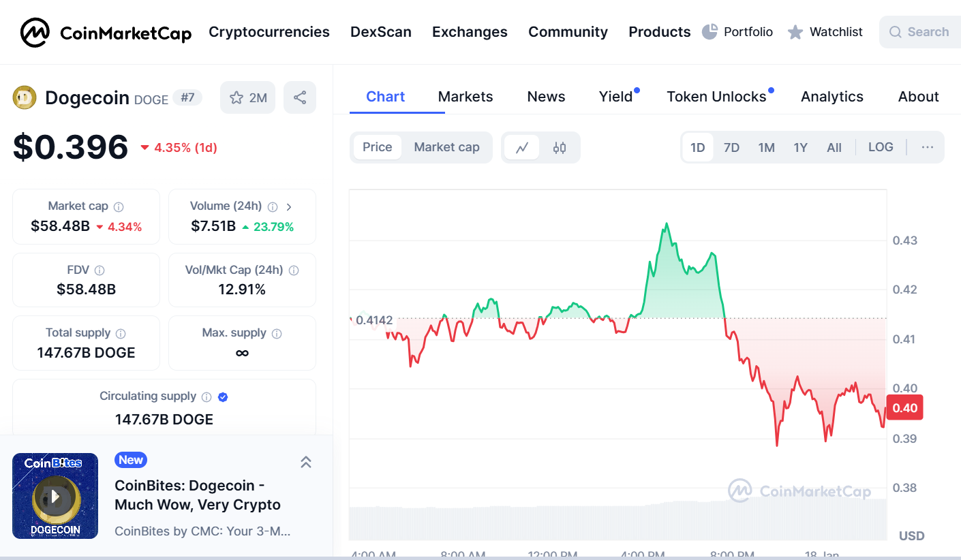This screenshot has width=961, height=560.
Task: Switch to the Markets tab
Action: click(466, 97)
